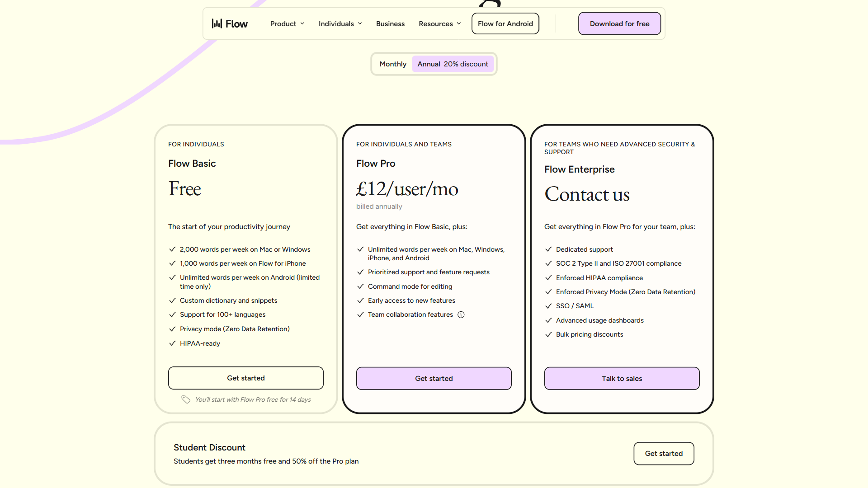Expand the Resources menu chevron
Image resolution: width=868 pixels, height=488 pixels.
tap(459, 23)
